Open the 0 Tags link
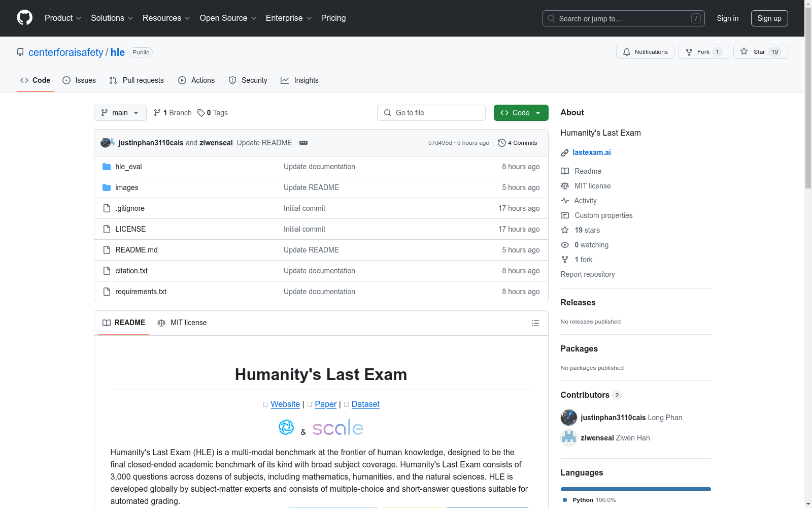Viewport: 812px width, 508px height. (x=213, y=113)
